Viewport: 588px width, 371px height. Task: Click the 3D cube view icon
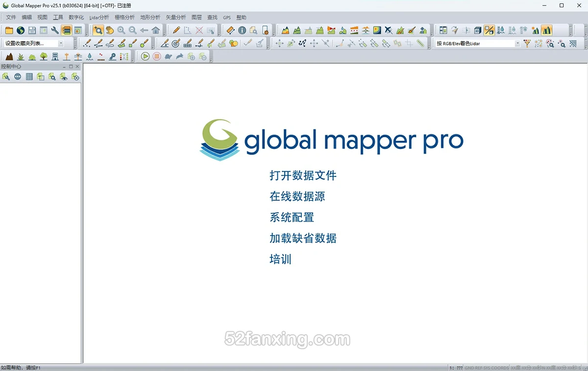(x=478, y=30)
